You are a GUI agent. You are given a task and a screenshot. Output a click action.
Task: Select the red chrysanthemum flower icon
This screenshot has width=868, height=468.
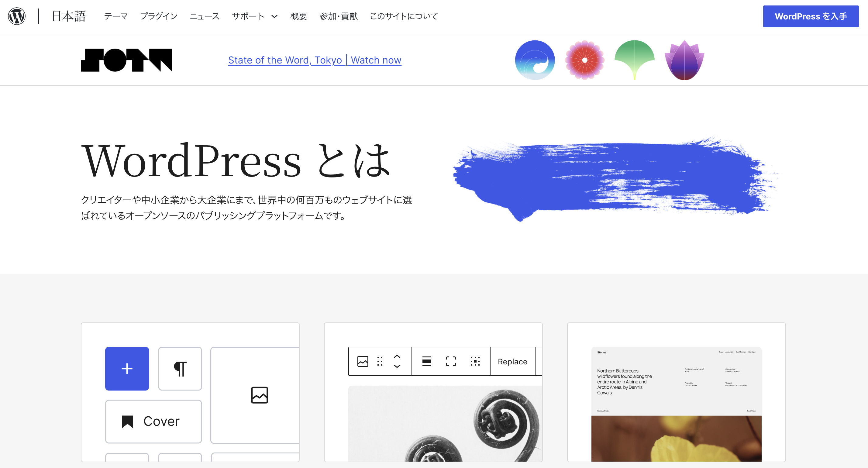pos(585,60)
